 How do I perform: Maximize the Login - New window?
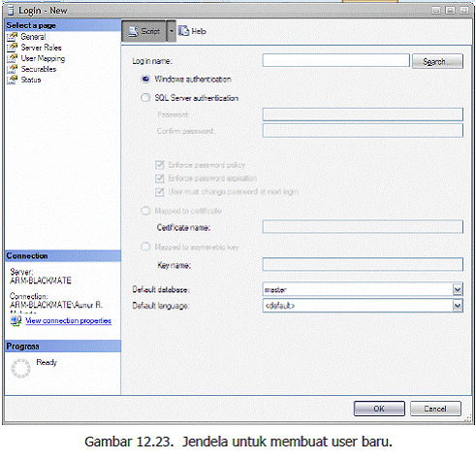click(450, 10)
